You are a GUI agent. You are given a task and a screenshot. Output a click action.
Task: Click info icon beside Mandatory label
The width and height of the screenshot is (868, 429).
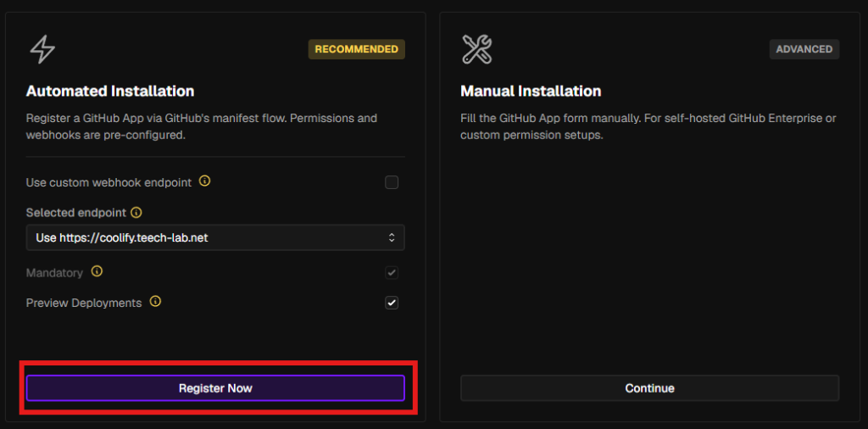click(x=97, y=272)
